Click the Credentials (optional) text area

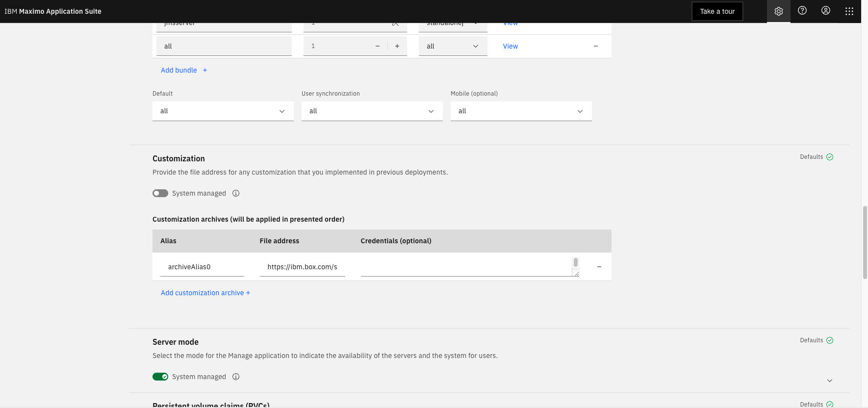click(466, 266)
